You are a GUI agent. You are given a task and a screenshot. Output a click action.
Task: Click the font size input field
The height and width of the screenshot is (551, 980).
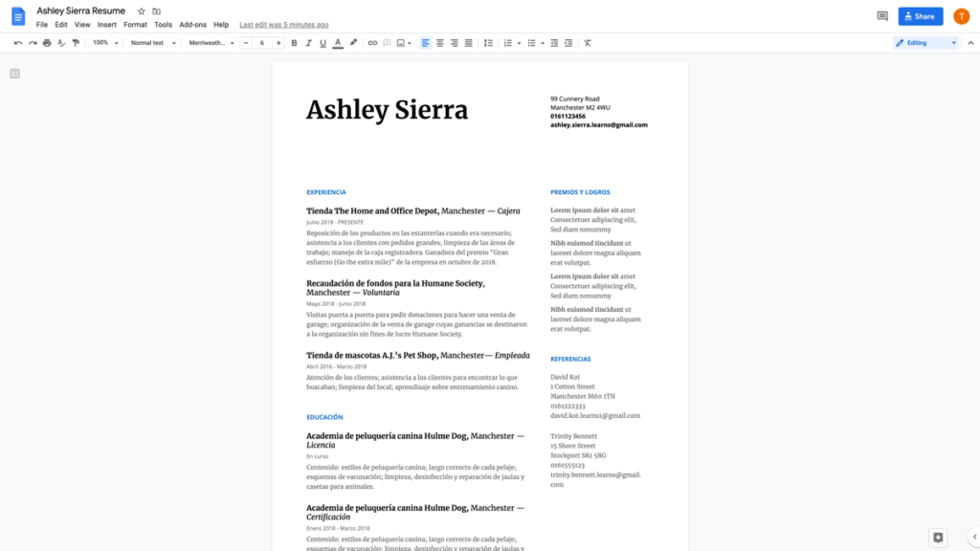pos(262,43)
